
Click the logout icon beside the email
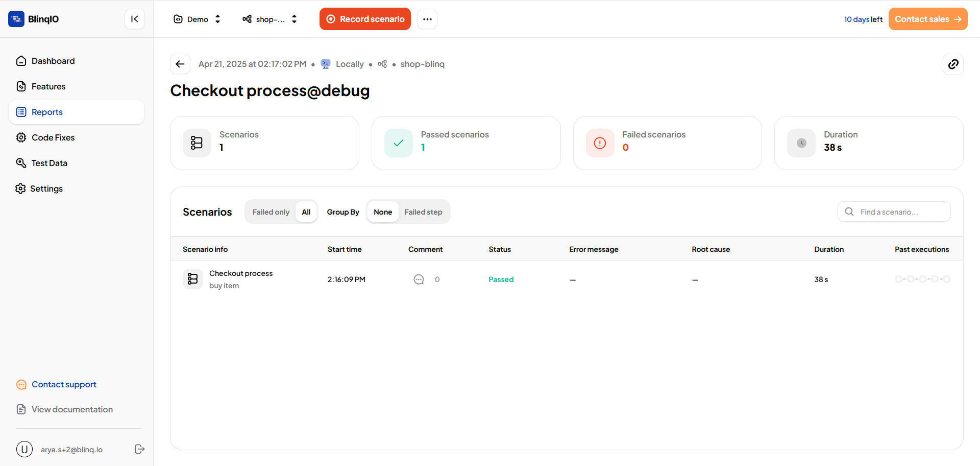tap(139, 449)
